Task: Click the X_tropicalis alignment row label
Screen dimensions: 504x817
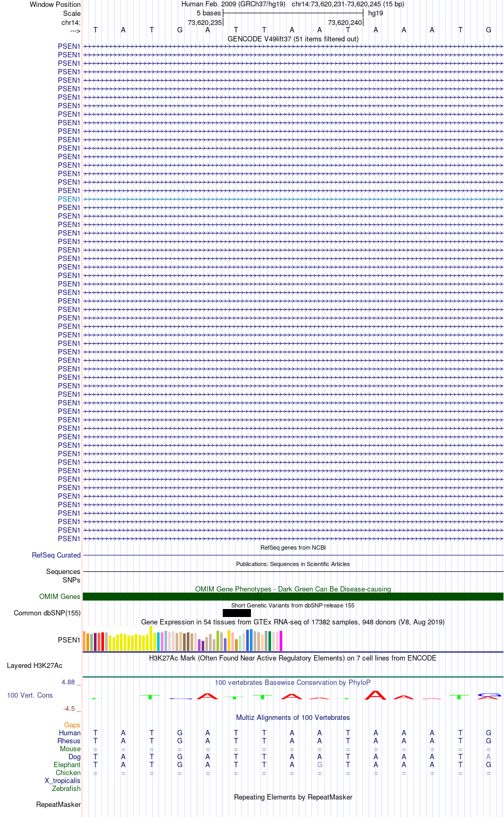Action: (x=63, y=780)
